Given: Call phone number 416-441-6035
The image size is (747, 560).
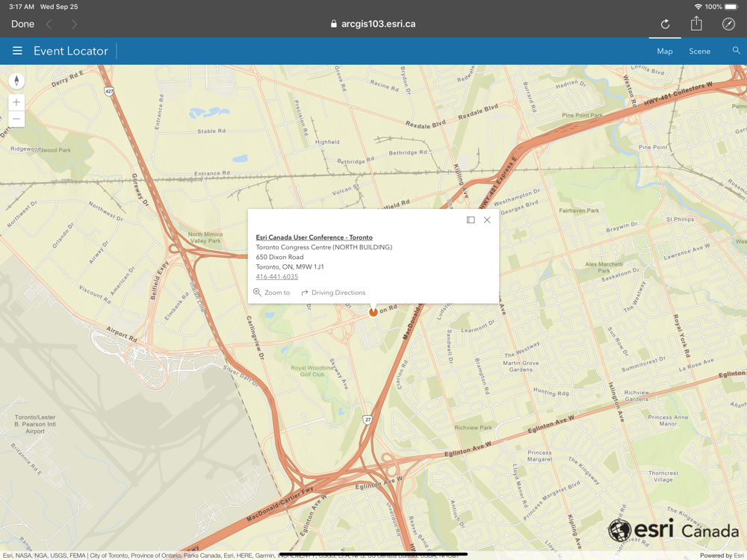Looking at the screenshot, I should pyautogui.click(x=276, y=276).
